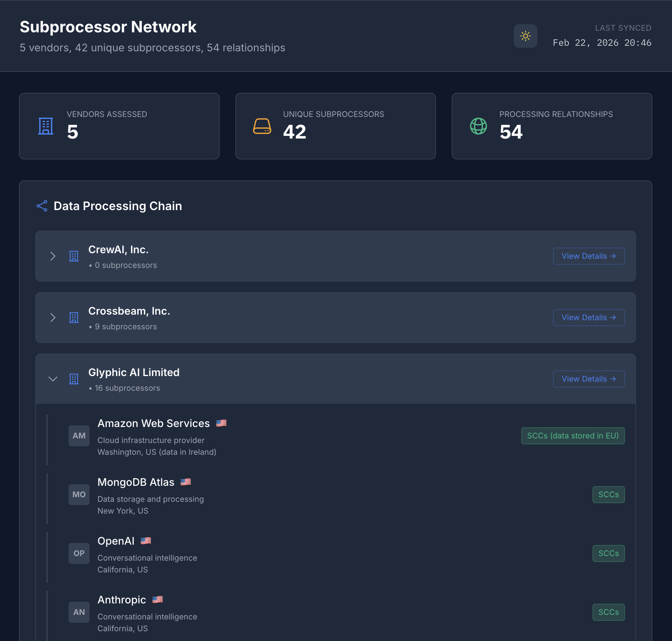This screenshot has height=641, width=672.
Task: Click the US flag beside Amazon Web Services
Action: point(221,423)
